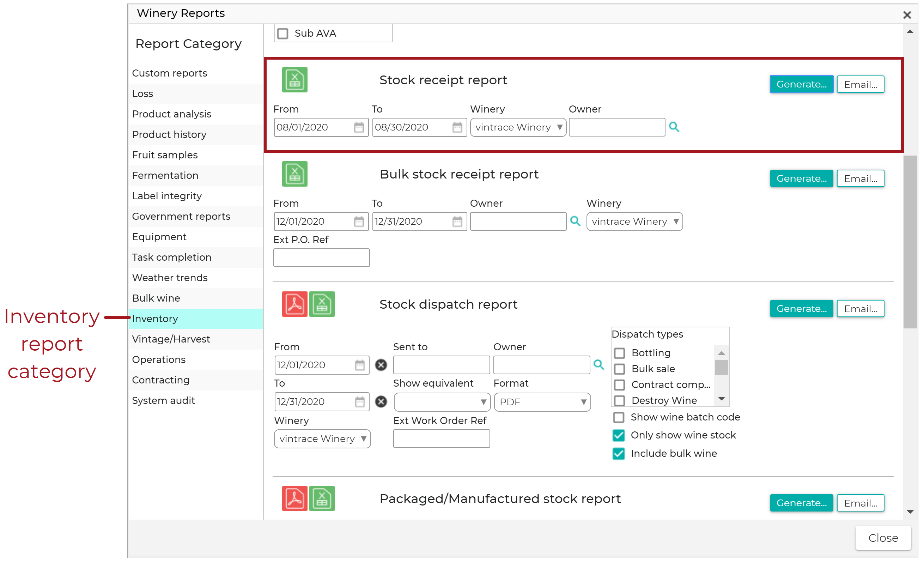
Task: Check the Destroy Wine dispatch type
Action: tap(620, 401)
